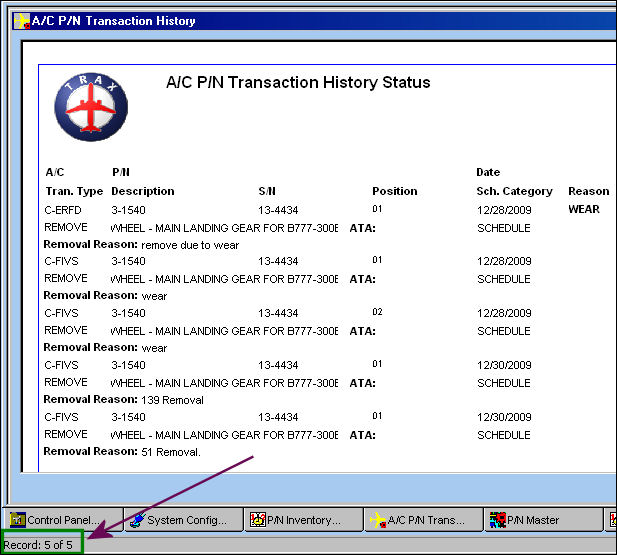Click the 'Tran. Type' column header

click(x=74, y=191)
